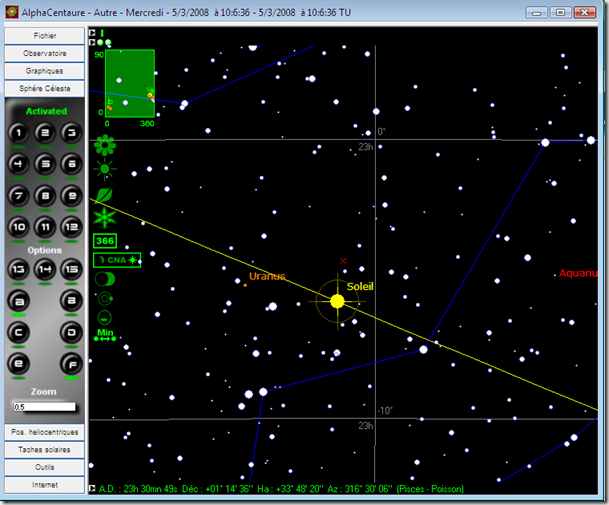Viewport: 609px width, 505px height.
Task: Click the coordinates readout in the status bar
Action: (281, 489)
